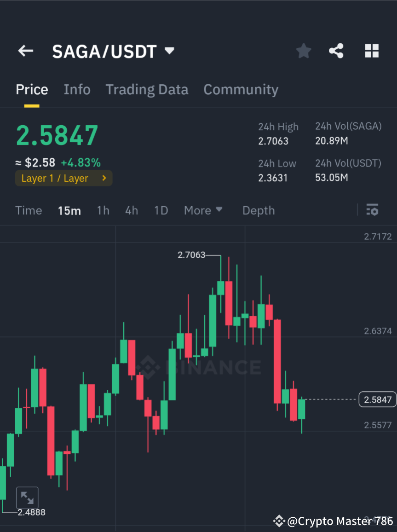Expand the Layer 1 / Layer category tag
Image resolution: width=397 pixels, height=532 pixels.
63,178
